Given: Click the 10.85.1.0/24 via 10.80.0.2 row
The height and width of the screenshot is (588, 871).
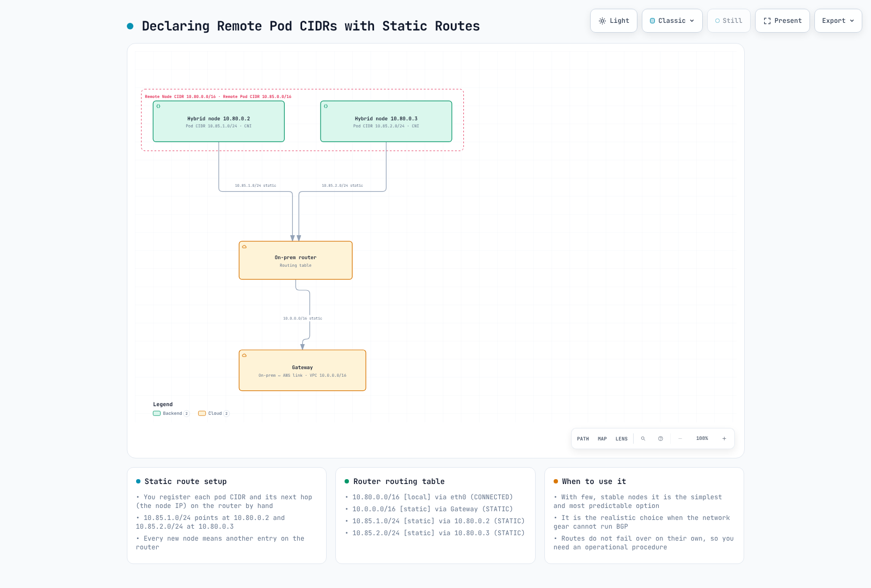Looking at the screenshot, I should [x=438, y=521].
